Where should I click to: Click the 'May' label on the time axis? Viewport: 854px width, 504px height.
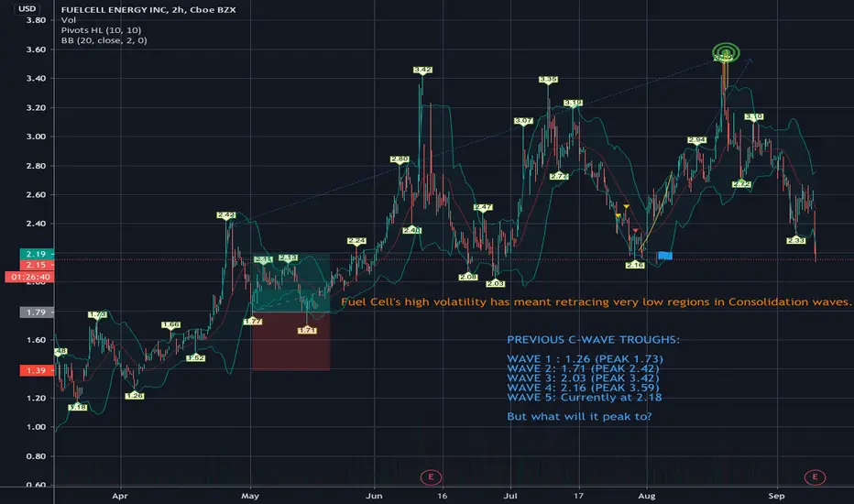tap(250, 496)
